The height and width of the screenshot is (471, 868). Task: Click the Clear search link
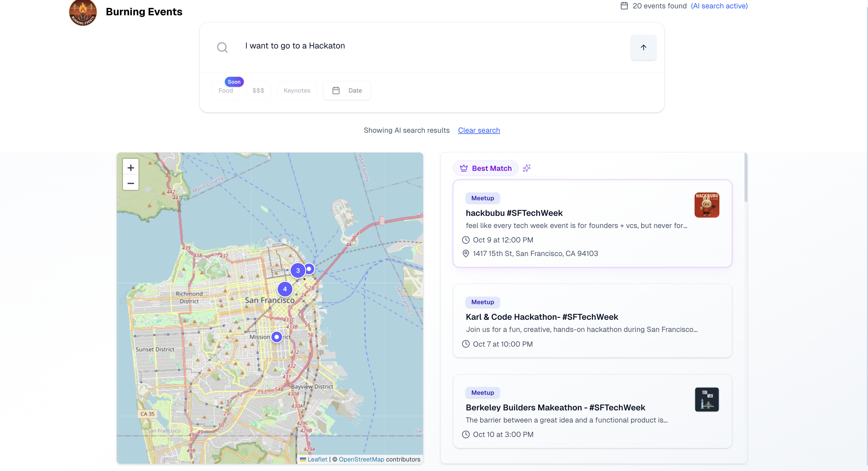point(478,130)
